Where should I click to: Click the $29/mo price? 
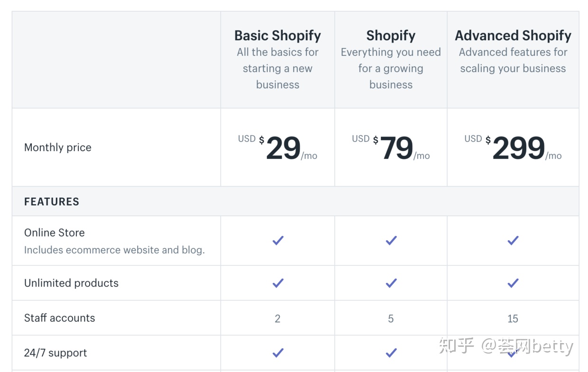click(x=283, y=148)
